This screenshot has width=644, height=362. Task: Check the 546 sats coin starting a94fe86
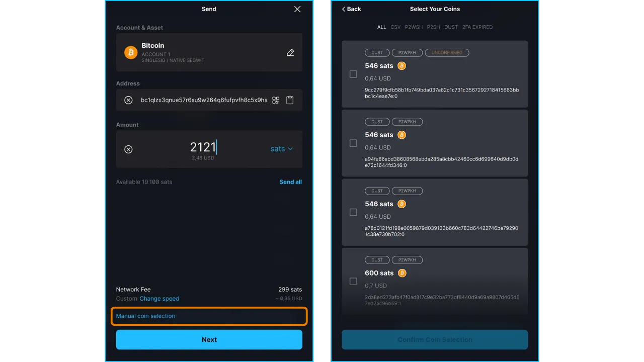[353, 143]
